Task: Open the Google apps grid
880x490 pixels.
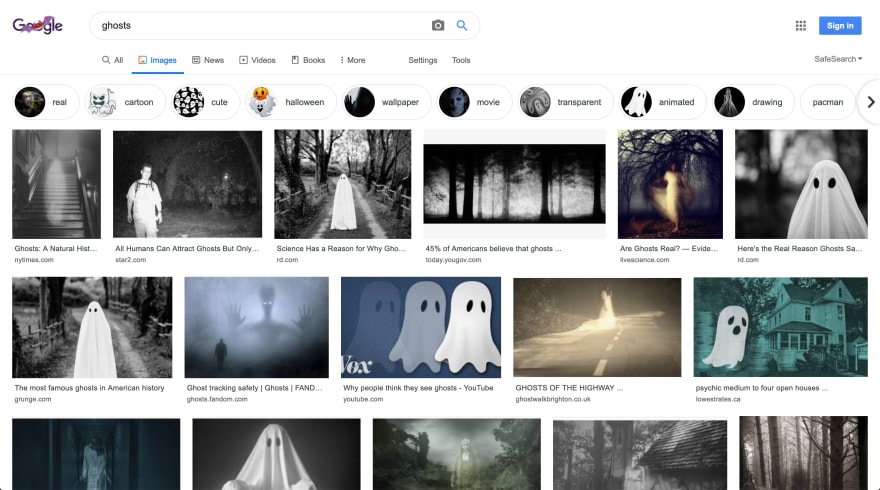Action: point(801,25)
